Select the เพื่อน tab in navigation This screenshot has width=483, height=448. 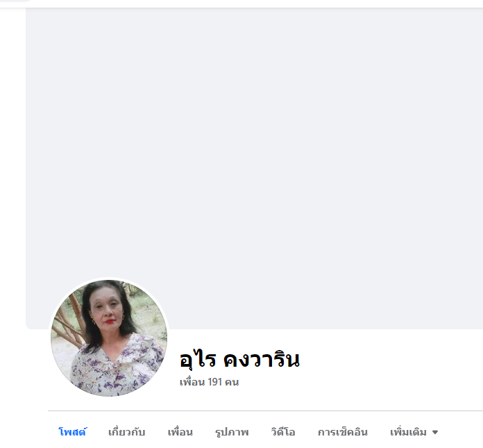(x=180, y=431)
